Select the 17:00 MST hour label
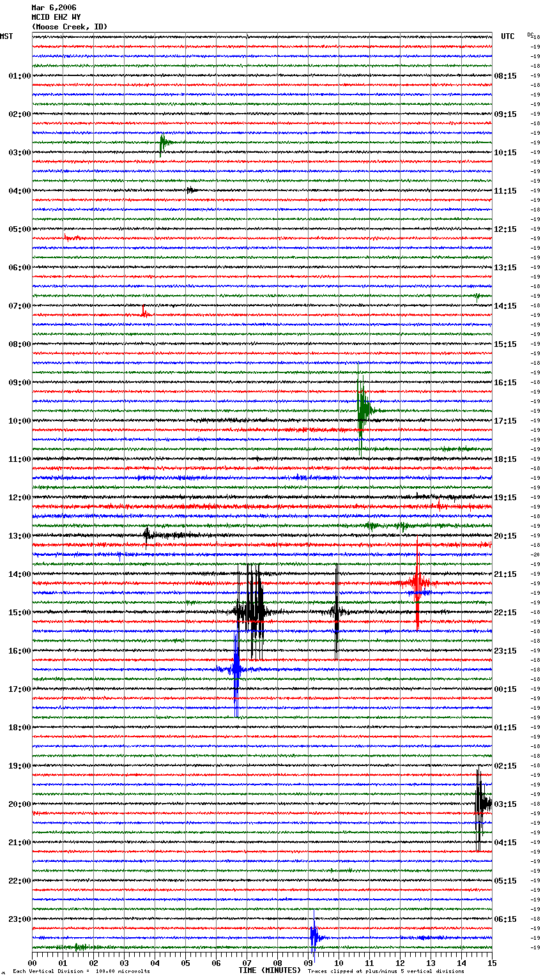Viewport: 543px width, 980px height. pos(20,689)
